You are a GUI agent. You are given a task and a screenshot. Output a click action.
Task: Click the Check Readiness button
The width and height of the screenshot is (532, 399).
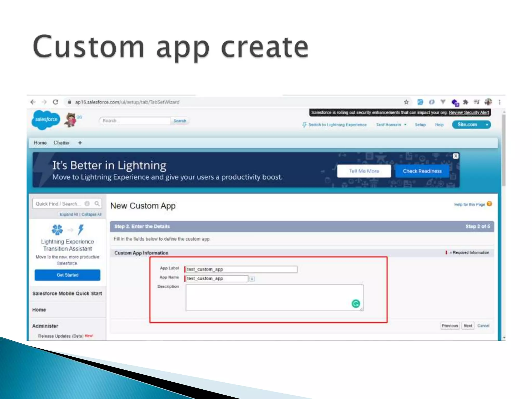[x=422, y=171]
